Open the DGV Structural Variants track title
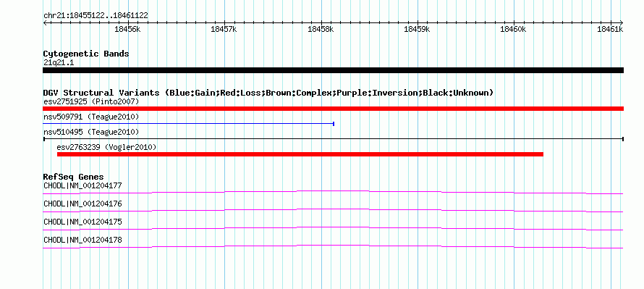The width and height of the screenshot is (644, 289). pos(268,93)
